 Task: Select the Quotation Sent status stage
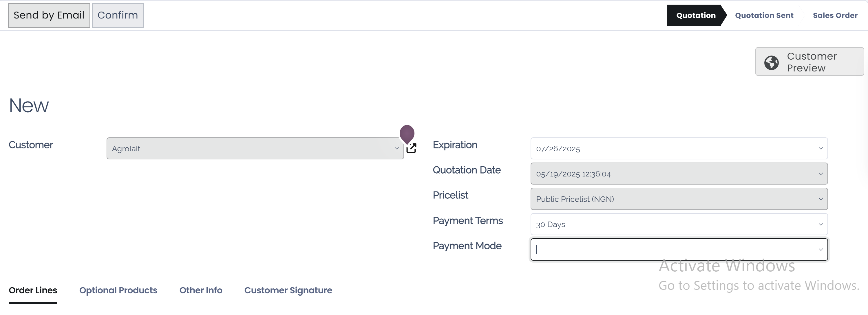coord(764,16)
